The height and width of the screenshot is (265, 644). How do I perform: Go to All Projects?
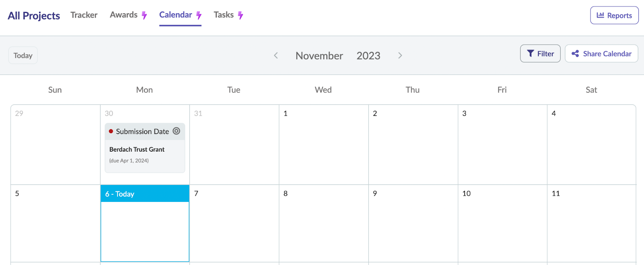click(33, 15)
